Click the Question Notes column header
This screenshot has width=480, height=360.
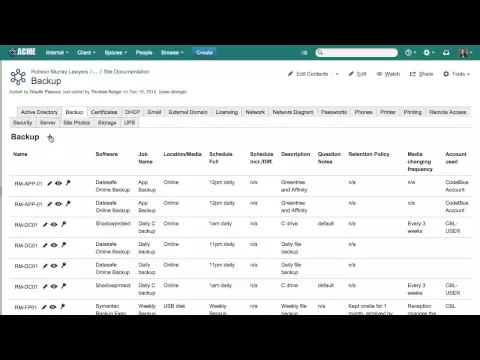point(329,158)
